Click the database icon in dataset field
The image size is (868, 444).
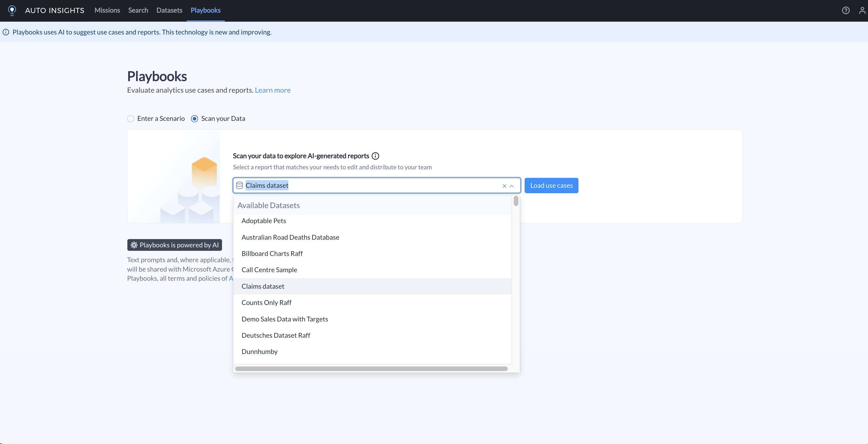(239, 185)
